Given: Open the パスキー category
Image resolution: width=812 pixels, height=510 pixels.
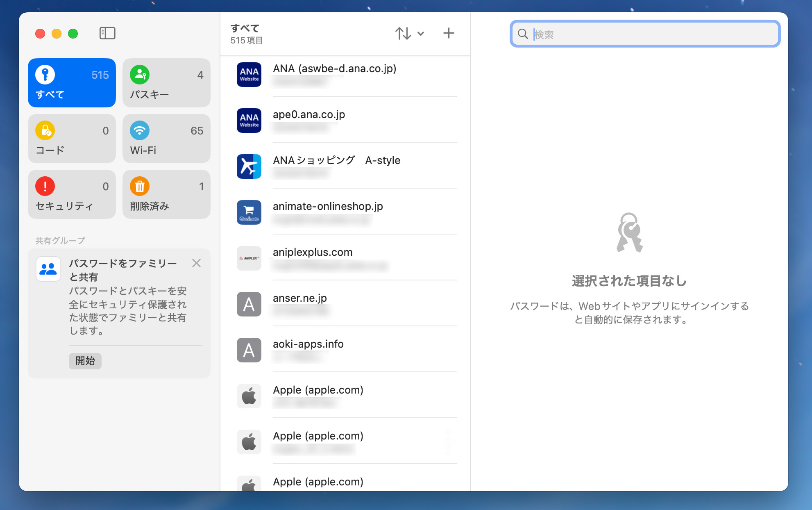Looking at the screenshot, I should click(x=166, y=83).
